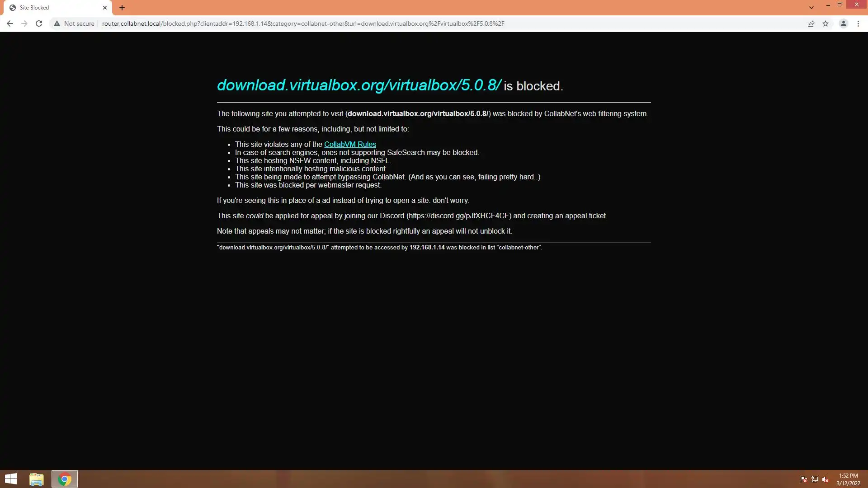This screenshot has height=488, width=868.
Task: Open the taskbar clock and date
Action: (x=848, y=479)
